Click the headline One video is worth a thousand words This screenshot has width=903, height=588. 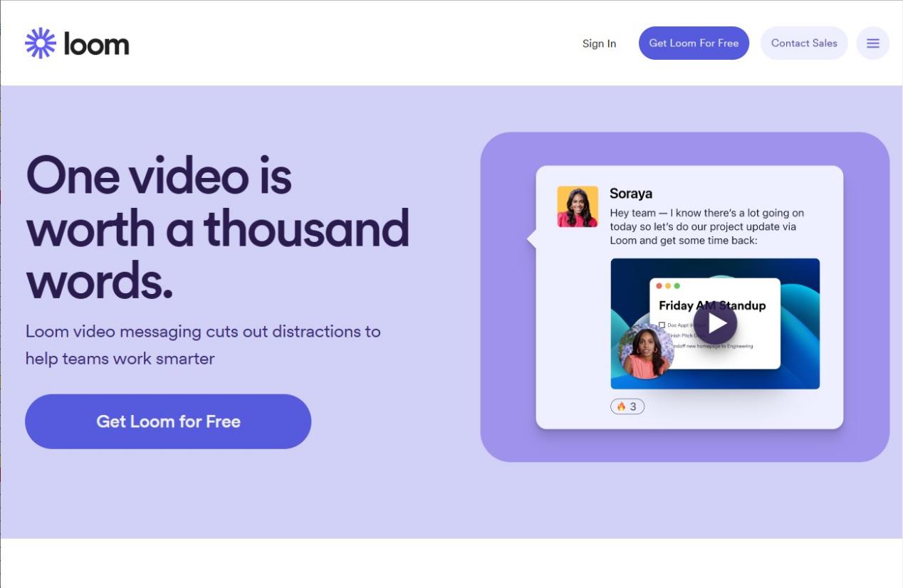[x=217, y=228]
